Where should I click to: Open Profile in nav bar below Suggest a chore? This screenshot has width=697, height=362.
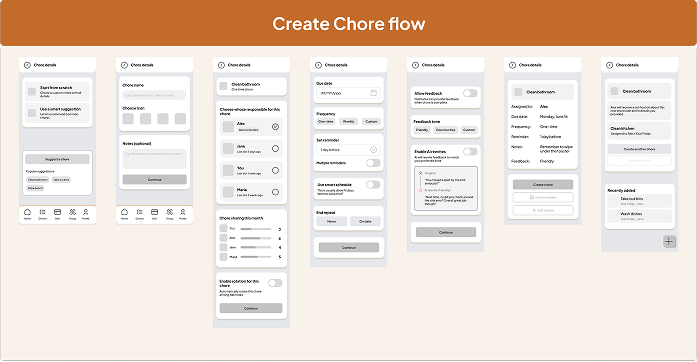coord(86,214)
